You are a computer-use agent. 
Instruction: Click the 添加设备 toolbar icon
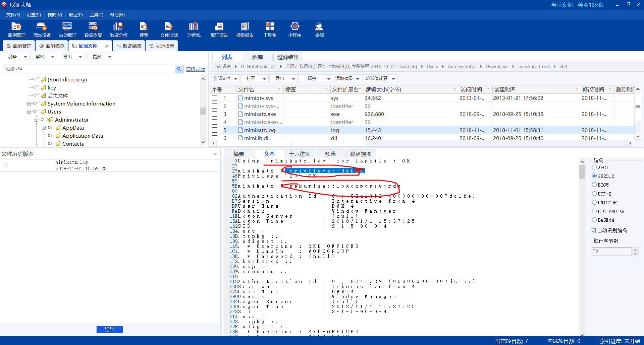click(42, 30)
